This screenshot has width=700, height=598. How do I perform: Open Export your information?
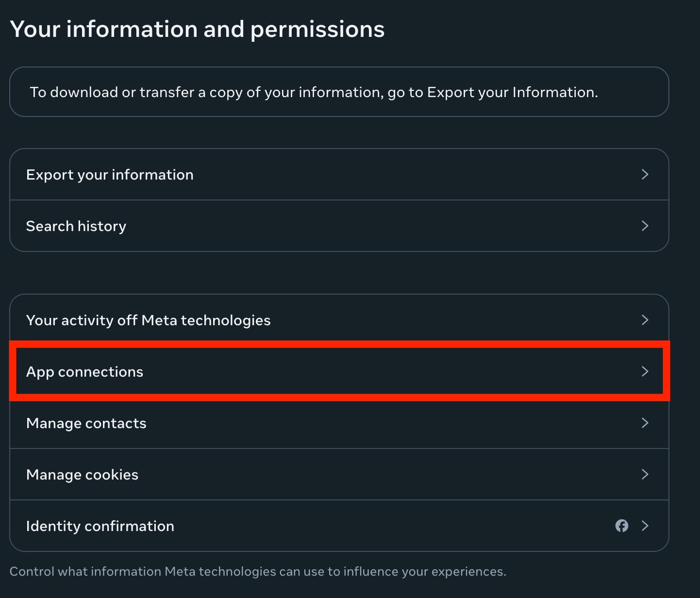(339, 174)
